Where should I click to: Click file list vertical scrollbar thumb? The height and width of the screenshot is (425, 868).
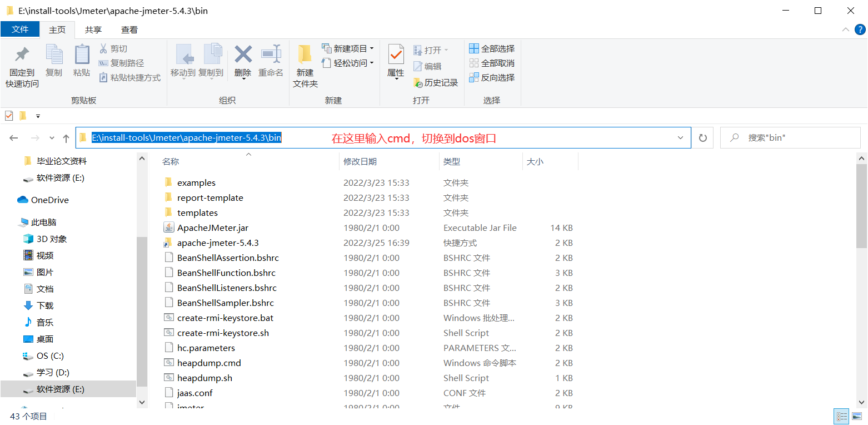click(861, 206)
